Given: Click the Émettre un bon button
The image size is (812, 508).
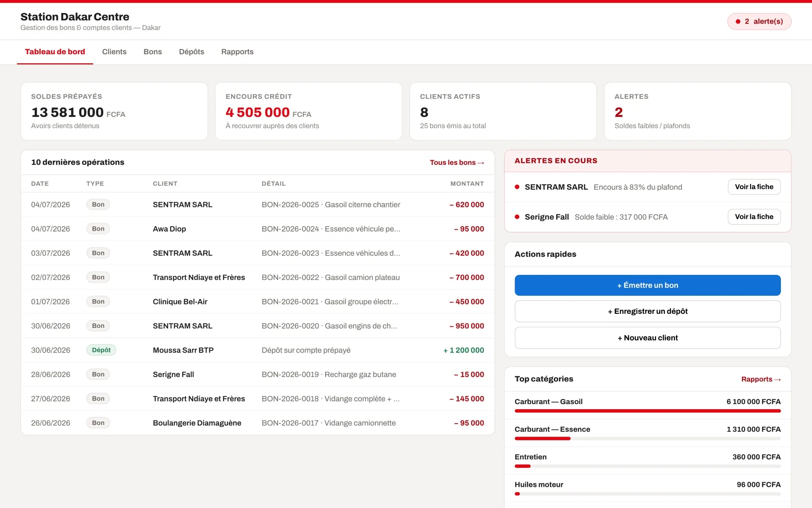Looking at the screenshot, I should (x=647, y=285).
